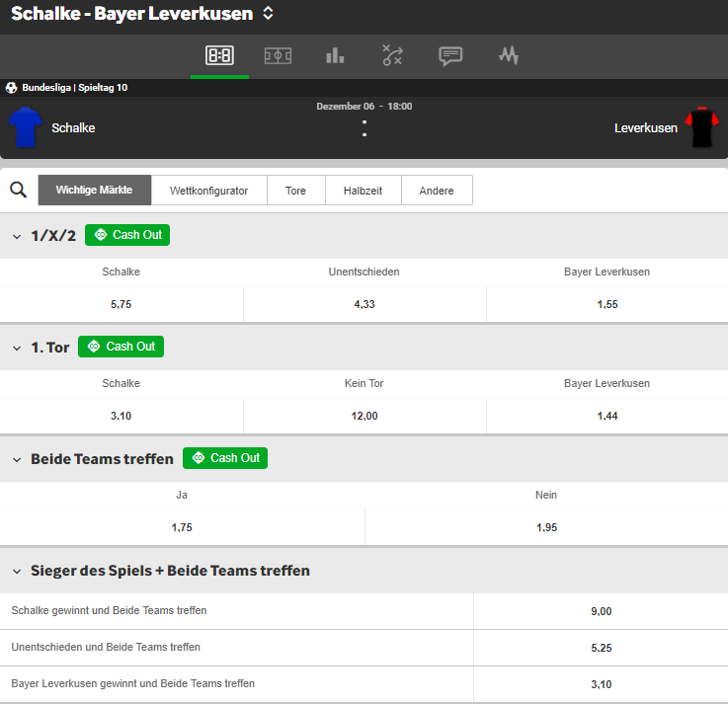Click the Leverkusen team name in header

[646, 128]
